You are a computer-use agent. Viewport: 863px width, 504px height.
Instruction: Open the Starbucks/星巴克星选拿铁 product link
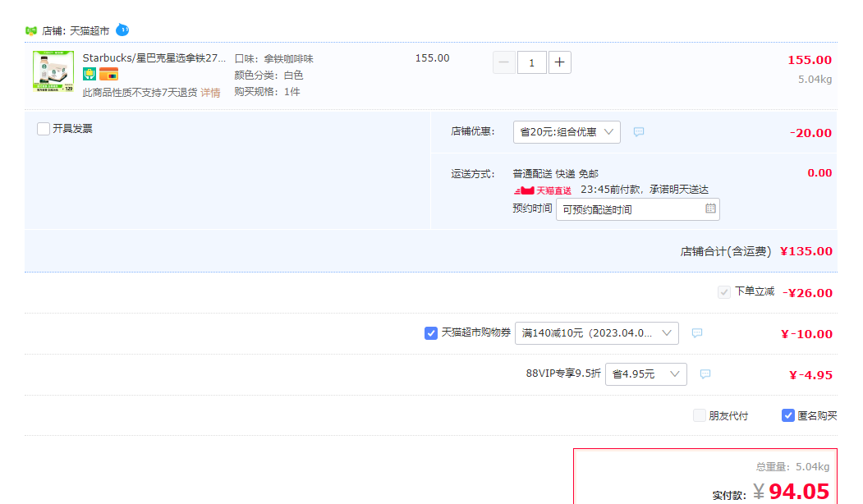coord(154,57)
